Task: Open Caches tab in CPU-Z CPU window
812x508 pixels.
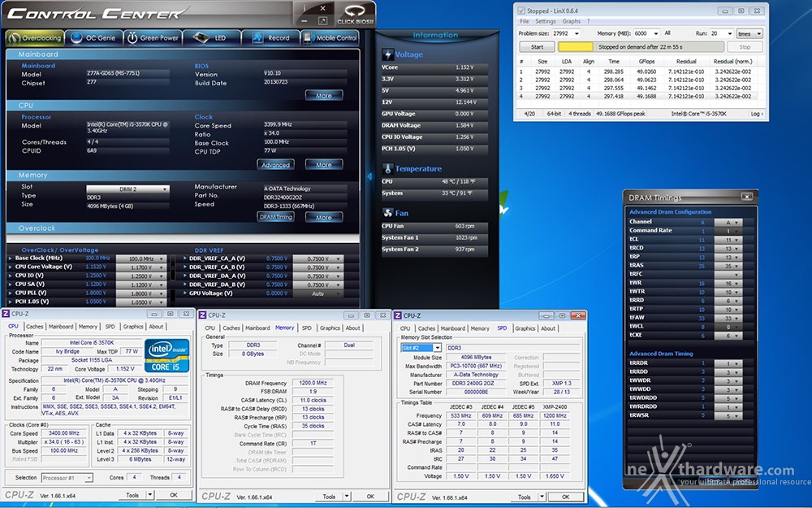Action: [x=35, y=327]
